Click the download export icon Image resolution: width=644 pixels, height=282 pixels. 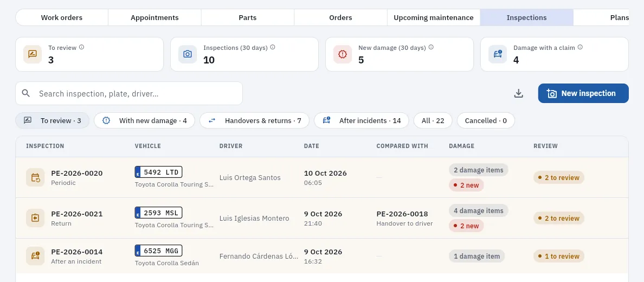click(519, 93)
